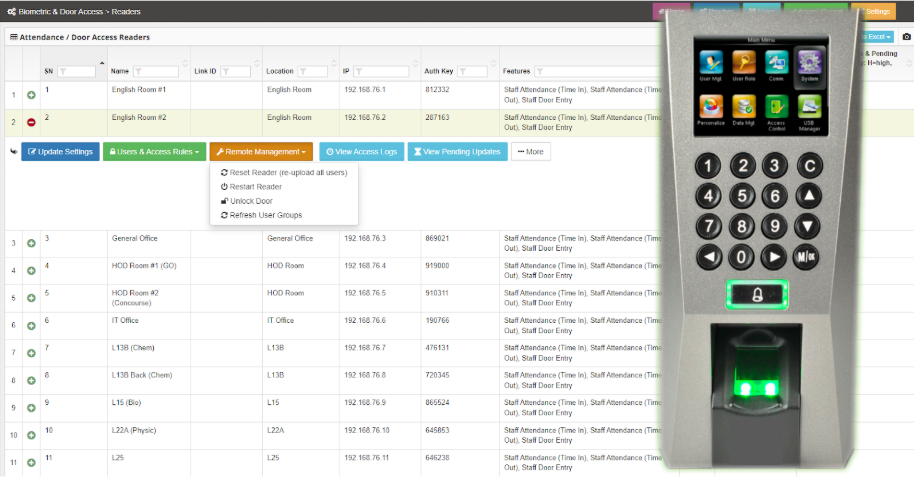This screenshot has width=914, height=481.
Task: Click the More button
Action: click(x=530, y=152)
